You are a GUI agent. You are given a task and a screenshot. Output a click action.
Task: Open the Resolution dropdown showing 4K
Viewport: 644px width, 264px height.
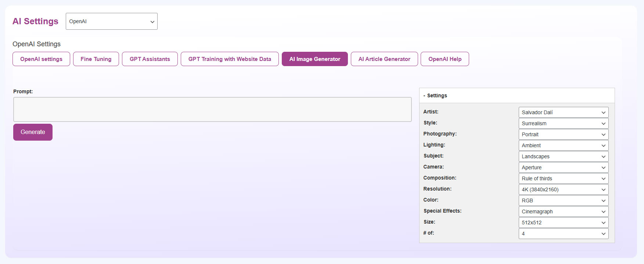(x=563, y=189)
